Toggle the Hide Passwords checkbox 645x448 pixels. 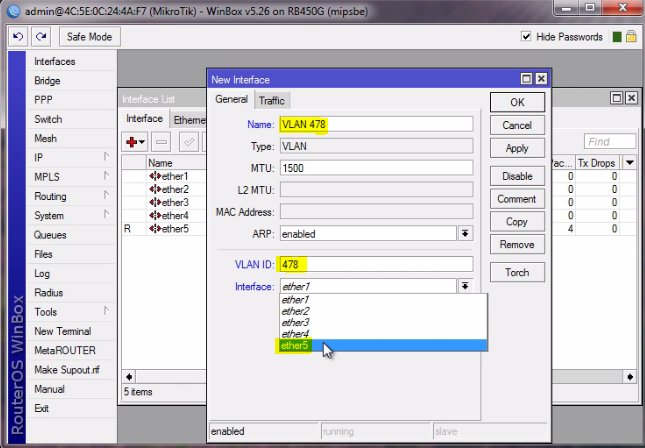526,37
